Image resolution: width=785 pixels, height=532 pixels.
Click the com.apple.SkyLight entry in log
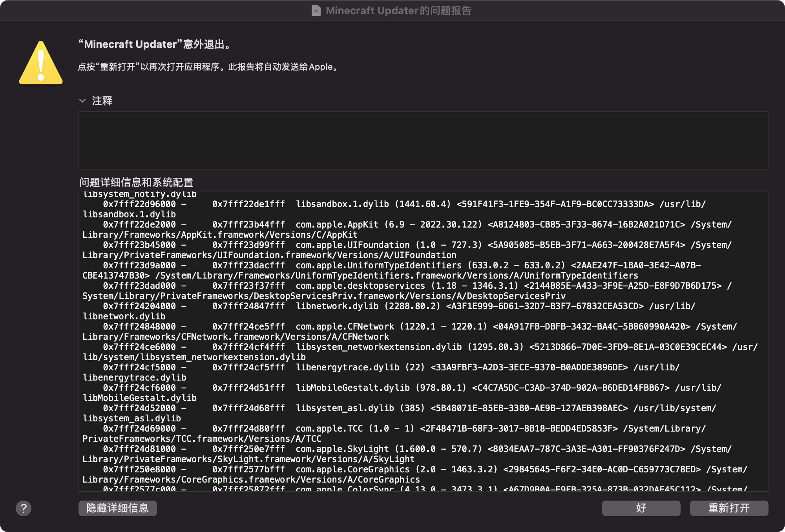tap(342, 449)
